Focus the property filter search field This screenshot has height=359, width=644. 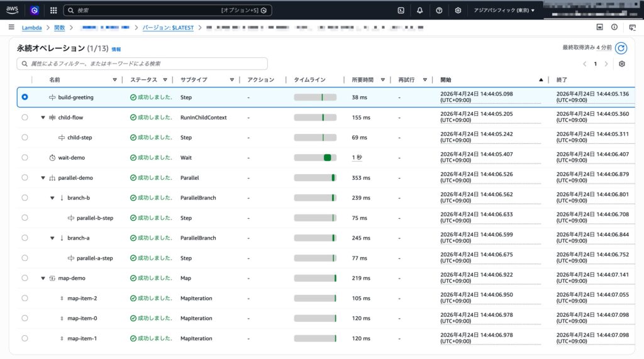click(x=142, y=64)
